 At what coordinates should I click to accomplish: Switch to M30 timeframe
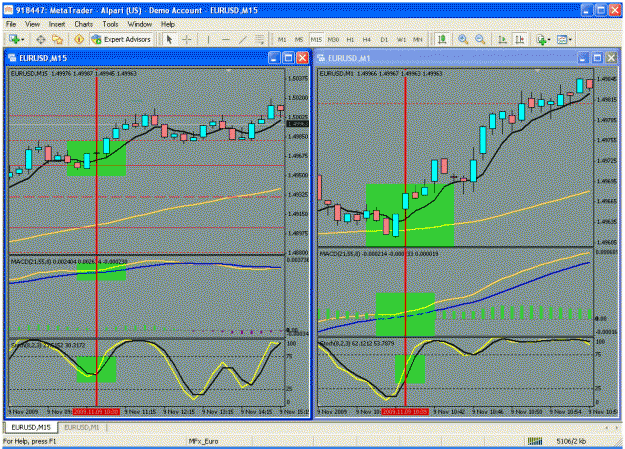pyautogui.click(x=333, y=39)
